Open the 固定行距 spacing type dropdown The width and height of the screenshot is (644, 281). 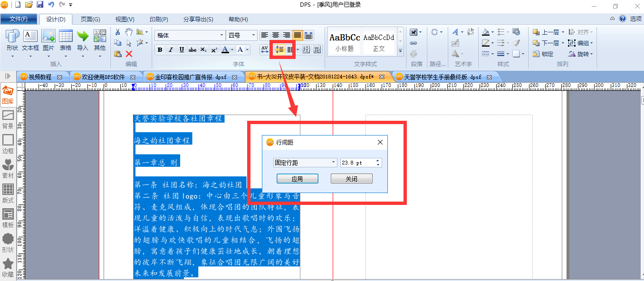coord(305,163)
